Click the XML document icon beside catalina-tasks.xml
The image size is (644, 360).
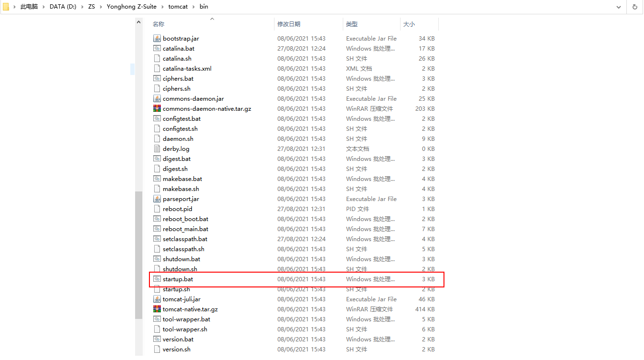[157, 68]
